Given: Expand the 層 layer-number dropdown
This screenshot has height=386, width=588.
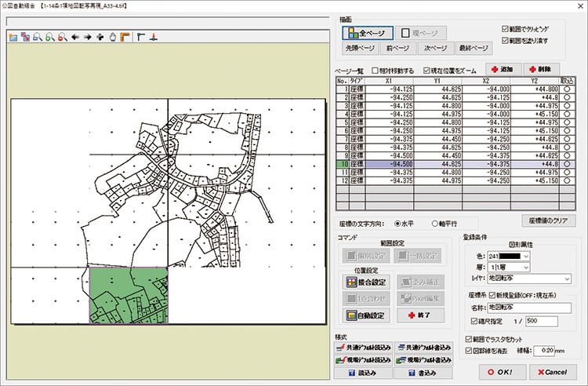Looking at the screenshot, I should (x=524, y=268).
